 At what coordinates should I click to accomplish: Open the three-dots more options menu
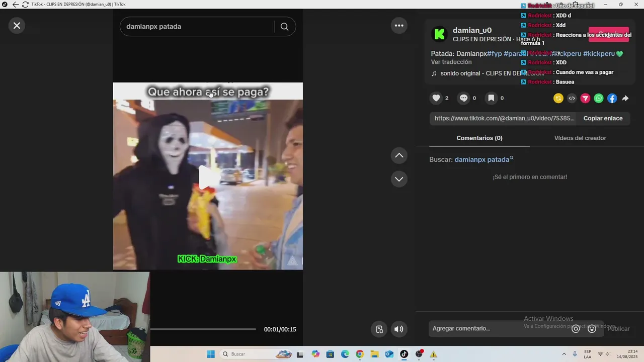point(399,25)
